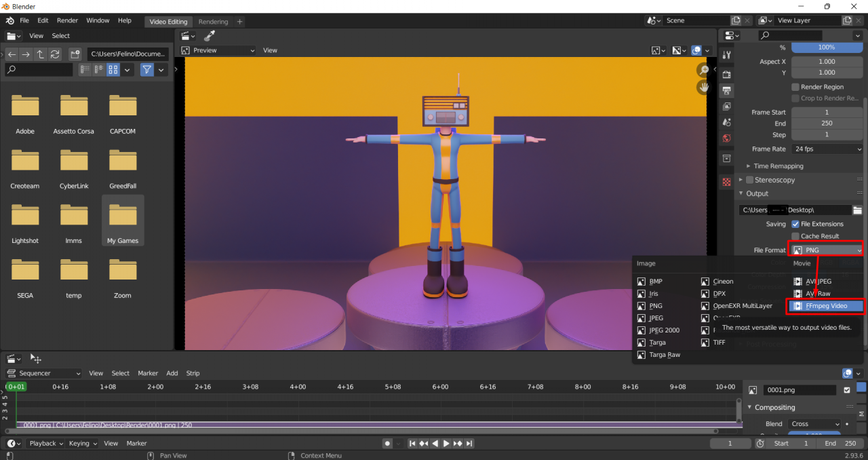Switch to thumbnail display mode icon
The image size is (868, 460).
113,70
